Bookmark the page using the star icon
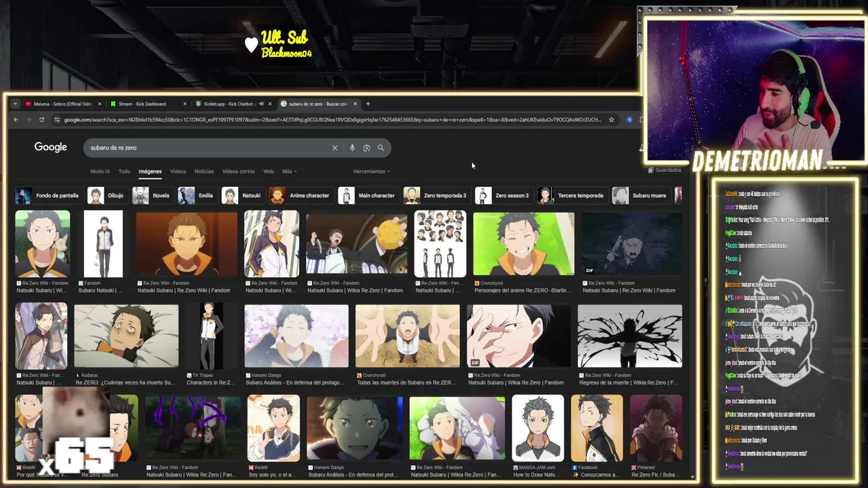This screenshot has width=868, height=488. tap(611, 120)
